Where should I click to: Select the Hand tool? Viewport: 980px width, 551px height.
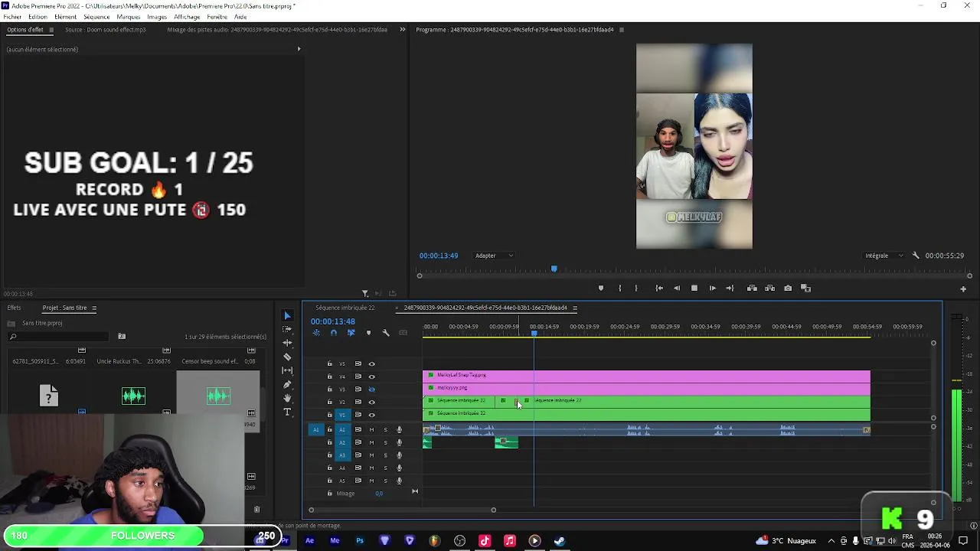[x=287, y=398]
